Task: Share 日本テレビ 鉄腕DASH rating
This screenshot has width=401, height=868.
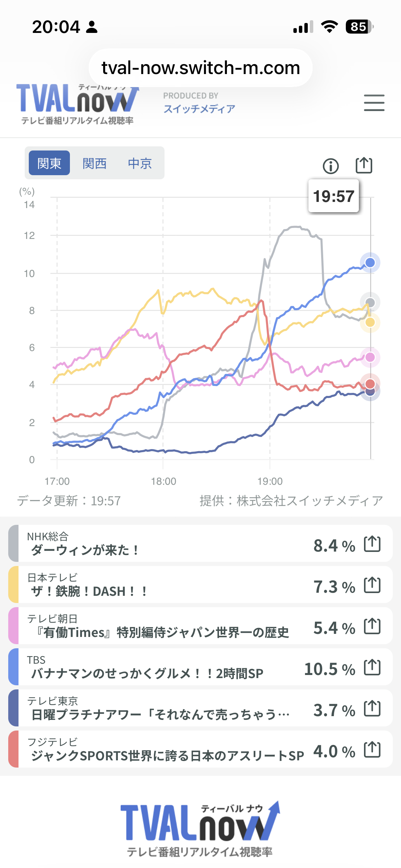Action: coord(372,585)
